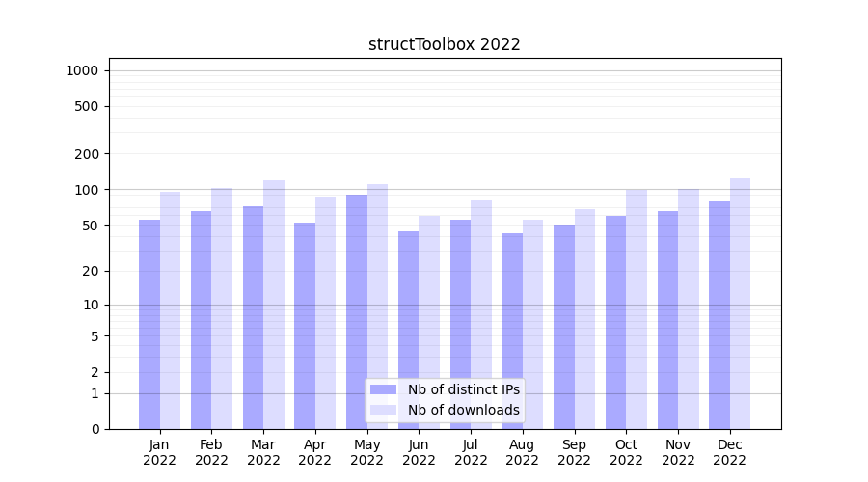The height and width of the screenshot is (482, 868).
Task: Click the Nb of downloads legend swatch
Action: pyautogui.click(x=383, y=410)
